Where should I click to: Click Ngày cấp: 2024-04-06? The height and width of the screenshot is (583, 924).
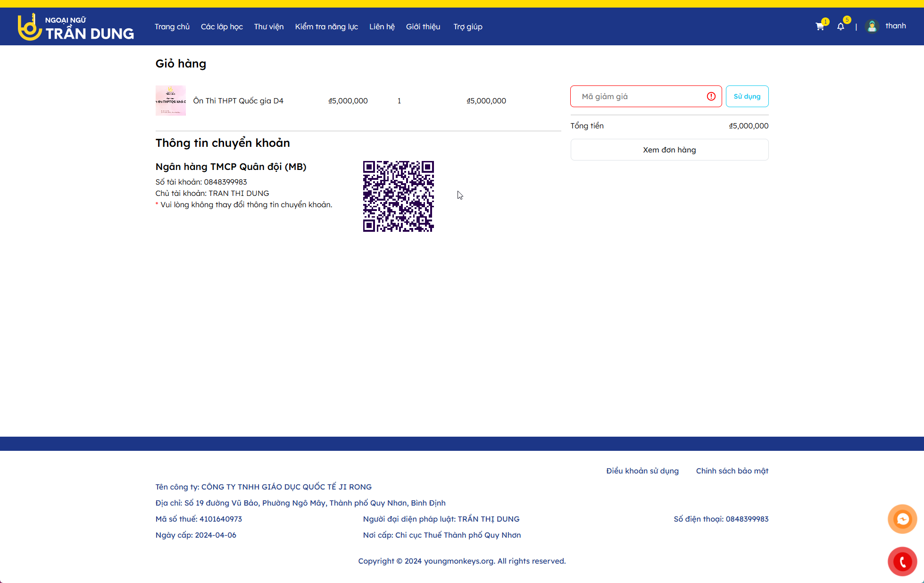click(196, 535)
